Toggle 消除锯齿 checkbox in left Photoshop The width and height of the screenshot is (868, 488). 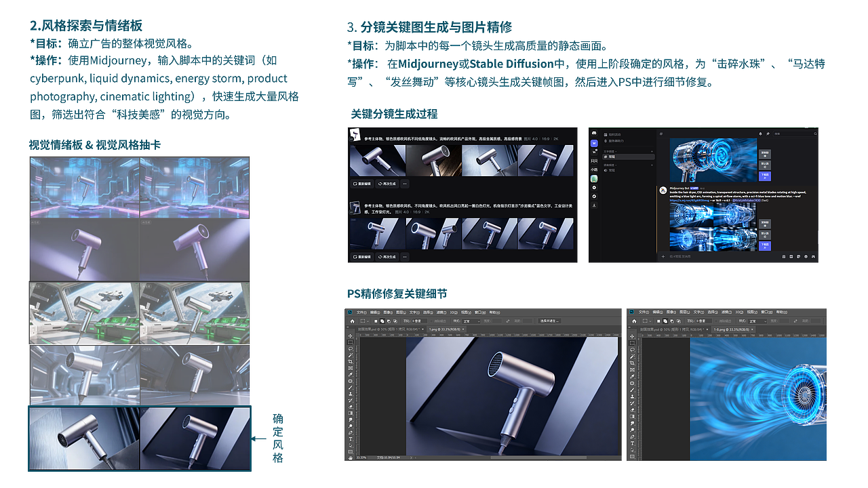point(431,321)
